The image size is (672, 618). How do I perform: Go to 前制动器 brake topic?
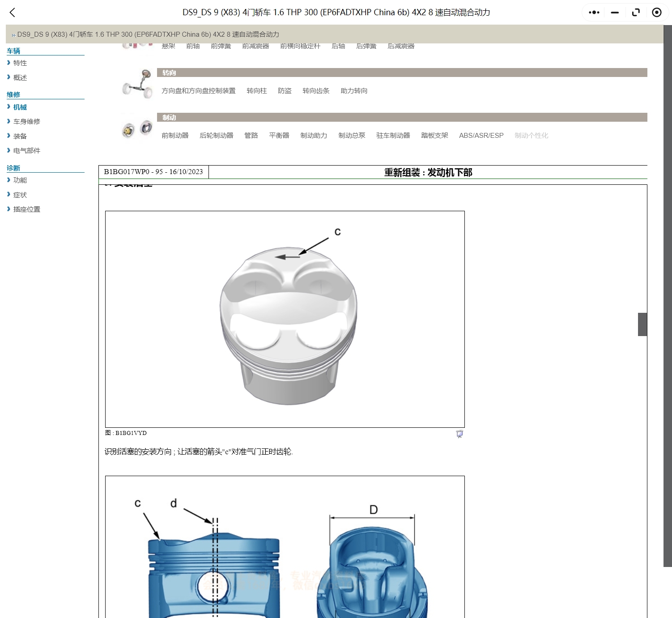coord(175,136)
